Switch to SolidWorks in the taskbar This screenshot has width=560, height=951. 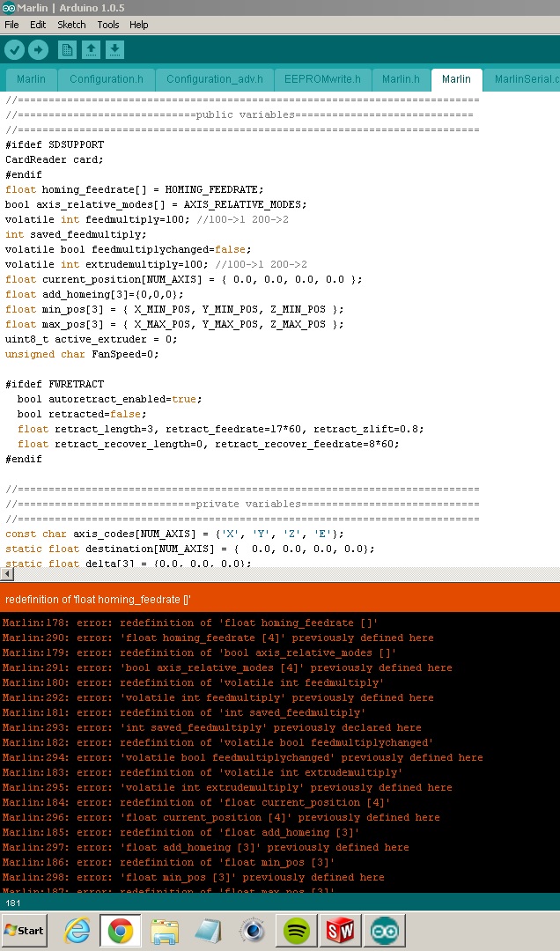tap(340, 930)
